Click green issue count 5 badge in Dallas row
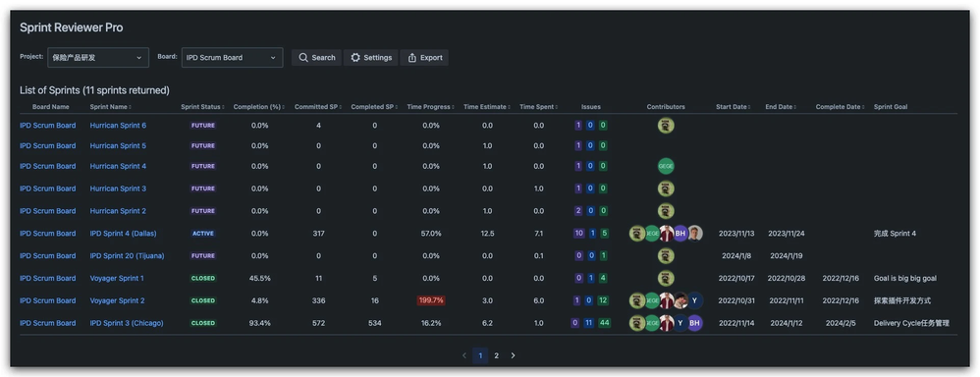 point(604,234)
